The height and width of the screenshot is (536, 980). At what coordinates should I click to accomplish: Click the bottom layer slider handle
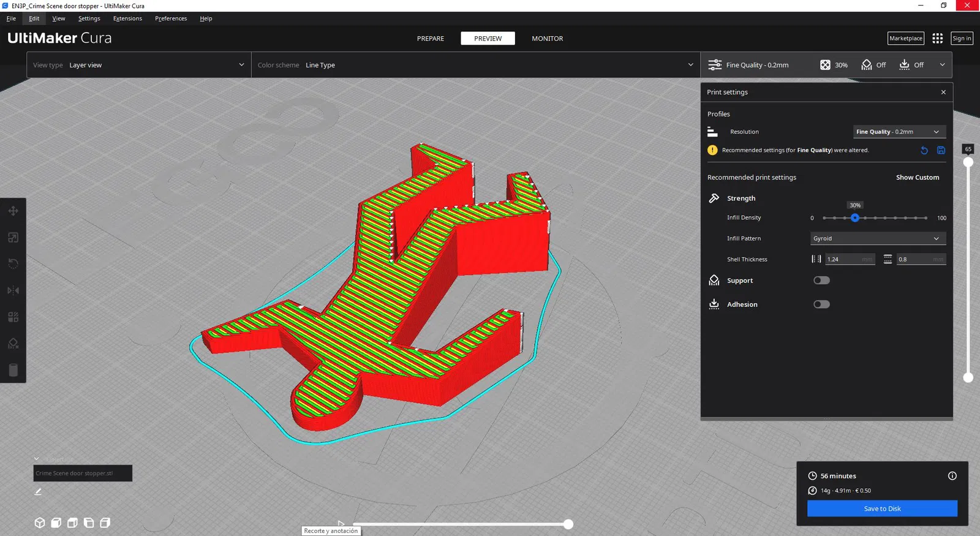(x=968, y=378)
